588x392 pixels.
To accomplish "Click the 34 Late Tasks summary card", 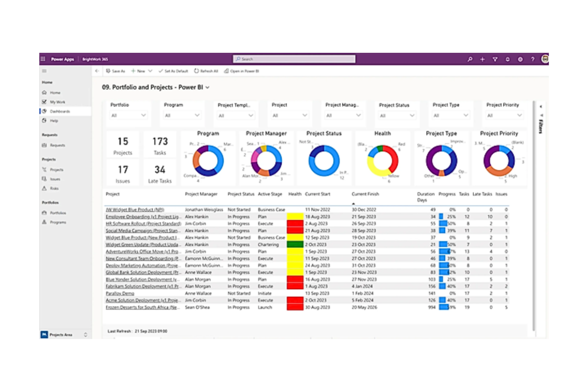I will pos(160,174).
